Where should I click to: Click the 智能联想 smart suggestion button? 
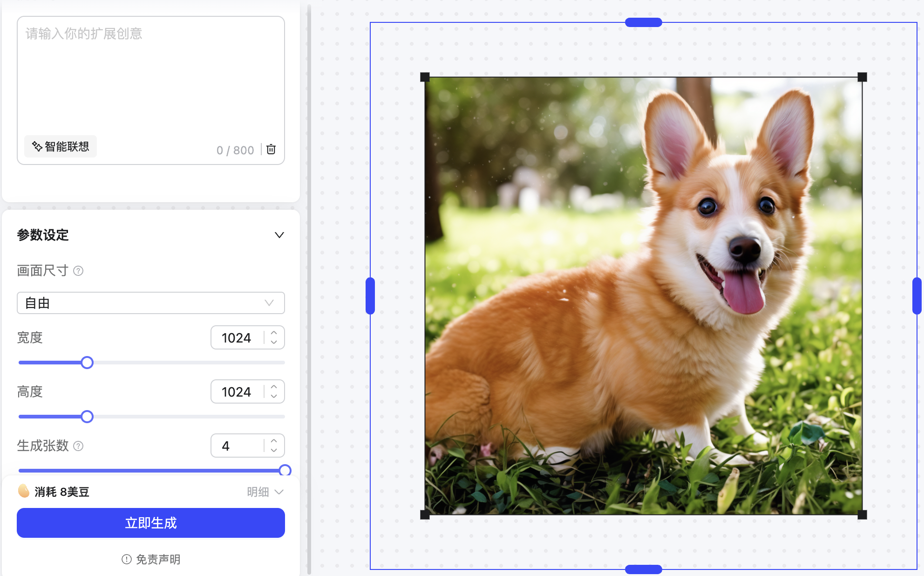(x=61, y=147)
